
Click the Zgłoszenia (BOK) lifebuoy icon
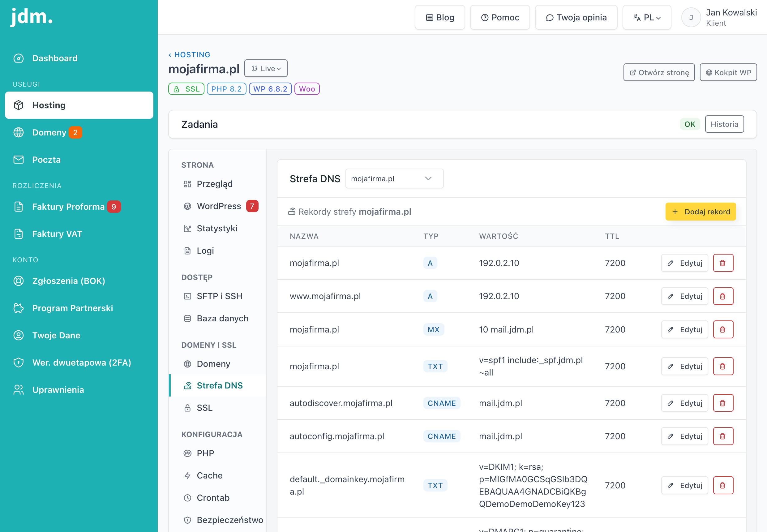19,281
